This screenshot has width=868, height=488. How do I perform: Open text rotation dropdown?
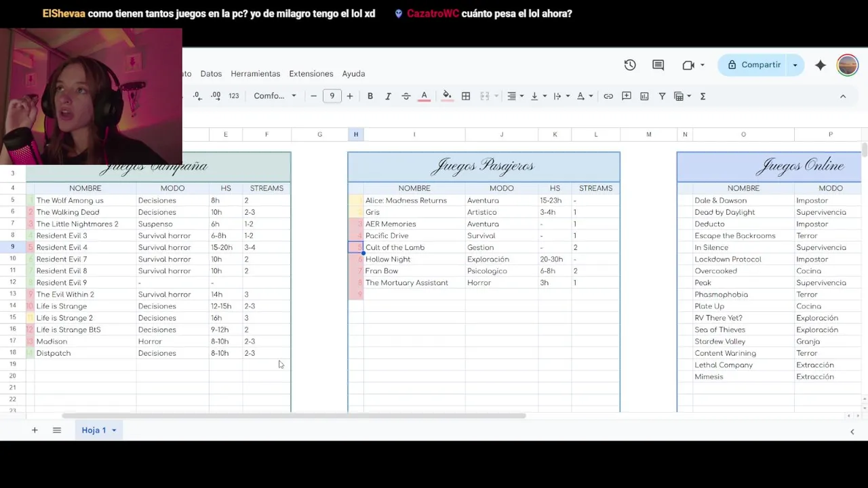tap(585, 96)
